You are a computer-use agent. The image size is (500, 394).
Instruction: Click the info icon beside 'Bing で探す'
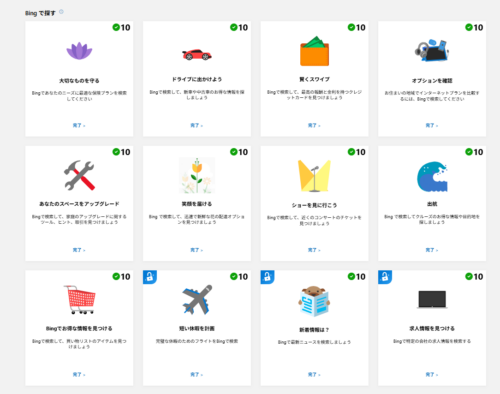coord(61,12)
